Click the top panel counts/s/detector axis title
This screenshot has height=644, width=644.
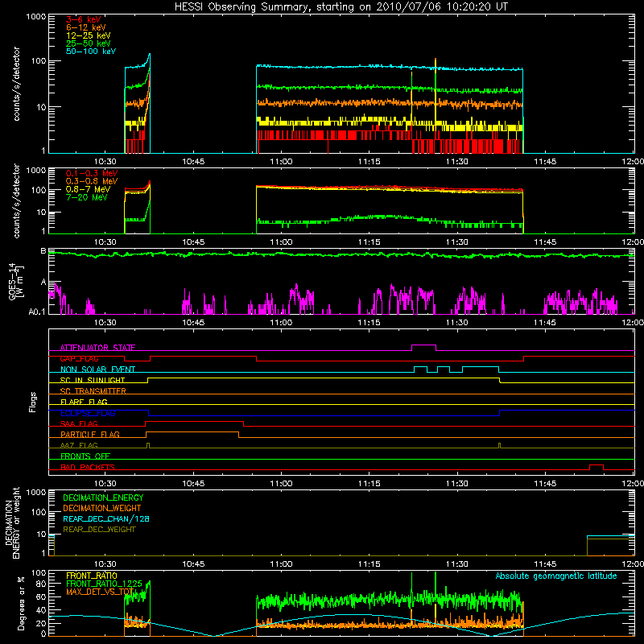(16, 84)
